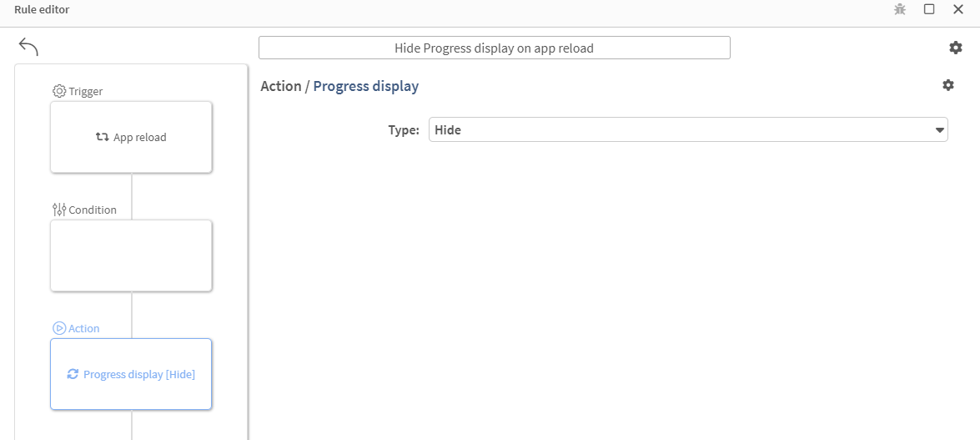Click the Progress display breadcrumb link
980x440 pixels.
click(366, 86)
